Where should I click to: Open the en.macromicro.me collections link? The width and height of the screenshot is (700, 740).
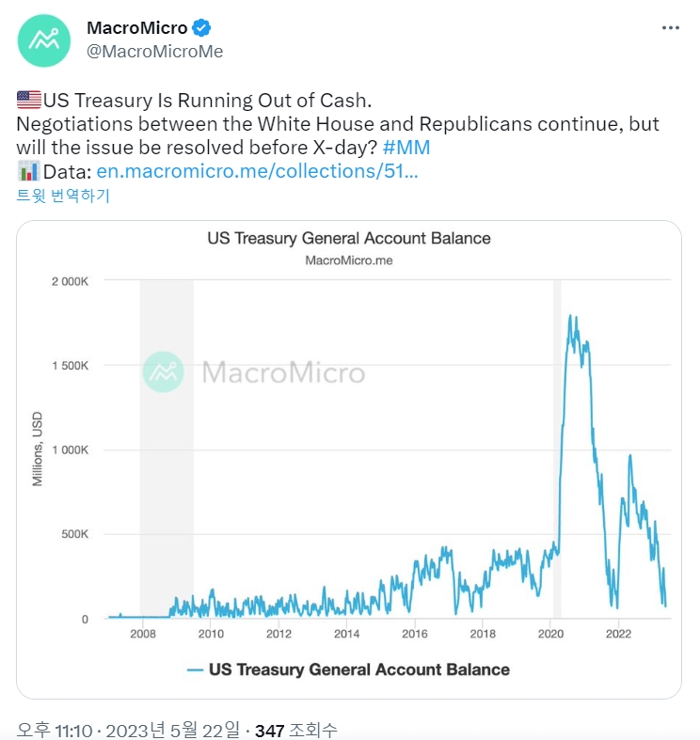258,171
